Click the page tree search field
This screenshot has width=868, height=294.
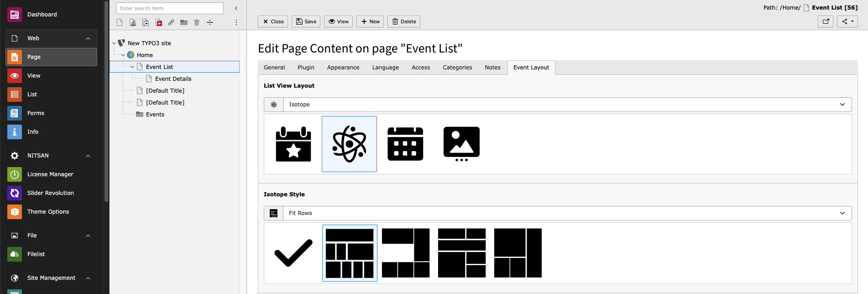tap(170, 8)
